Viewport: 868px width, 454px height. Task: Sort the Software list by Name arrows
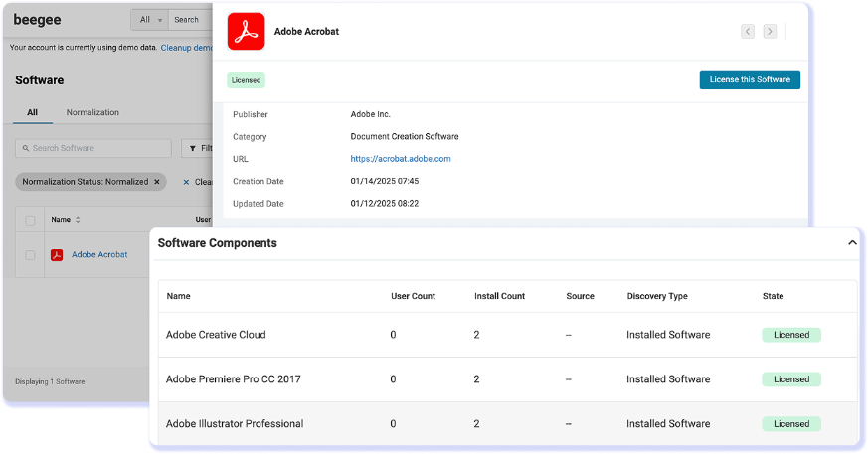click(78, 220)
